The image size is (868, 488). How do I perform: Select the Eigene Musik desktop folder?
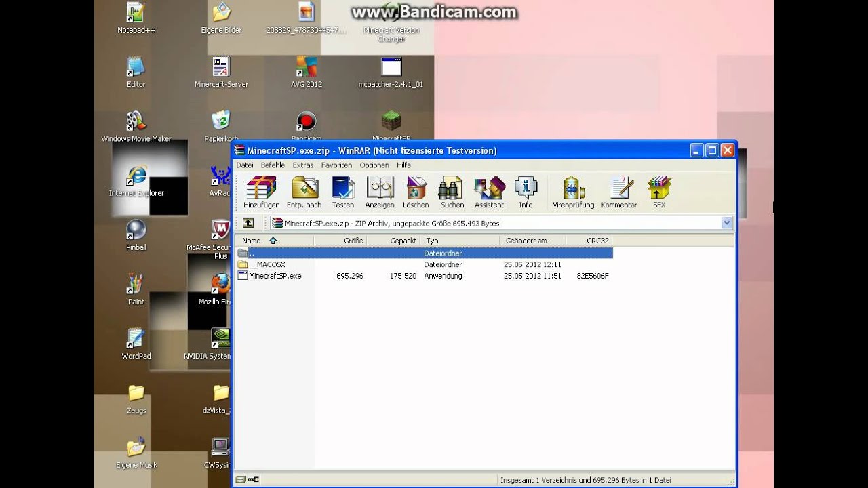[x=136, y=453]
